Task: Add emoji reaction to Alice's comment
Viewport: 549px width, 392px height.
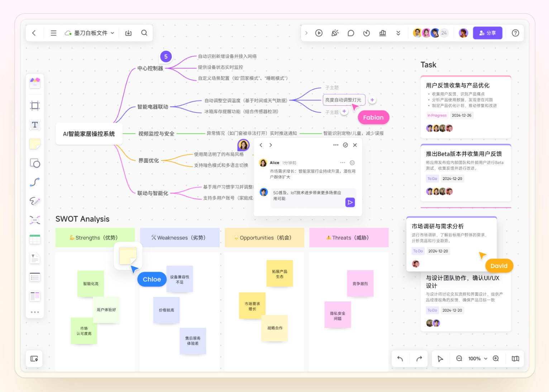Action: 352,163
